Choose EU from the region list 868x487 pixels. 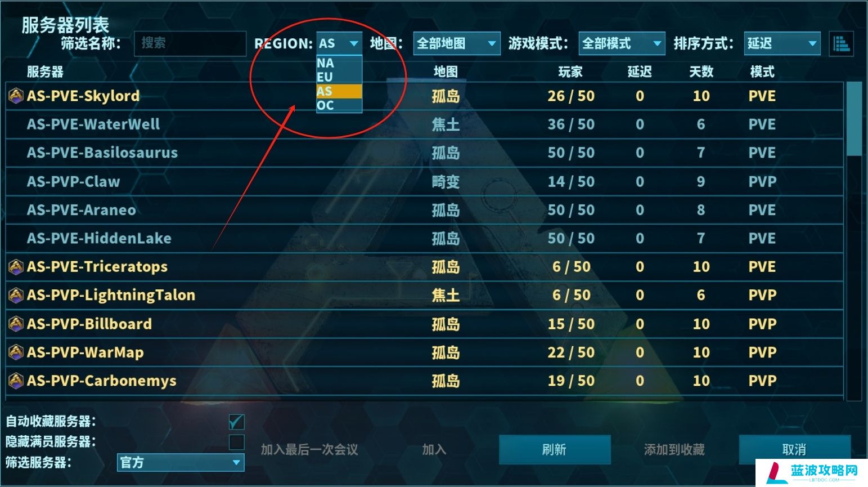pos(339,77)
